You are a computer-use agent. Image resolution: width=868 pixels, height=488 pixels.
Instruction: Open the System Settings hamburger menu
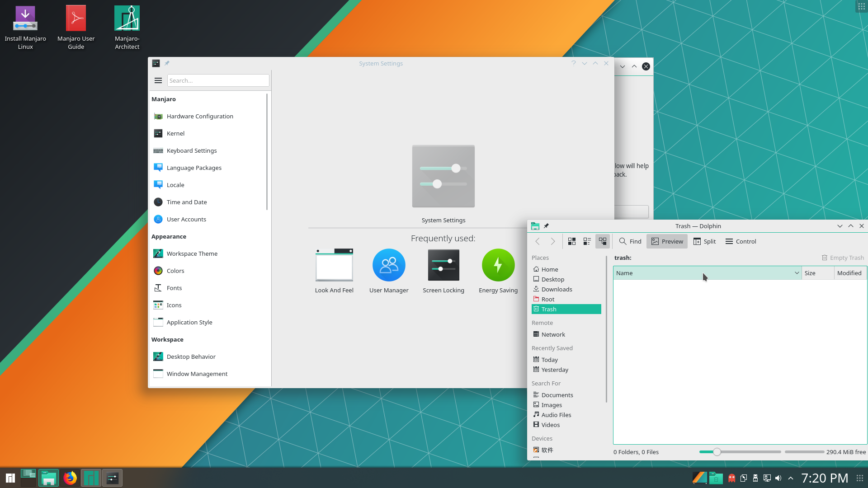[158, 80]
